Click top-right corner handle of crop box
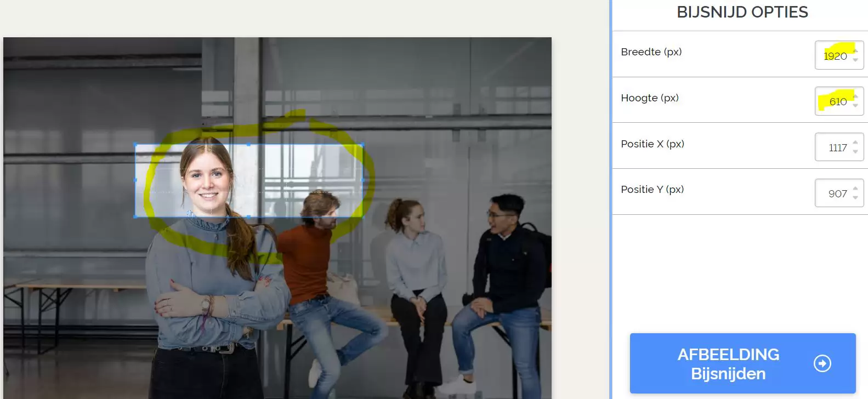868x399 pixels. point(362,145)
